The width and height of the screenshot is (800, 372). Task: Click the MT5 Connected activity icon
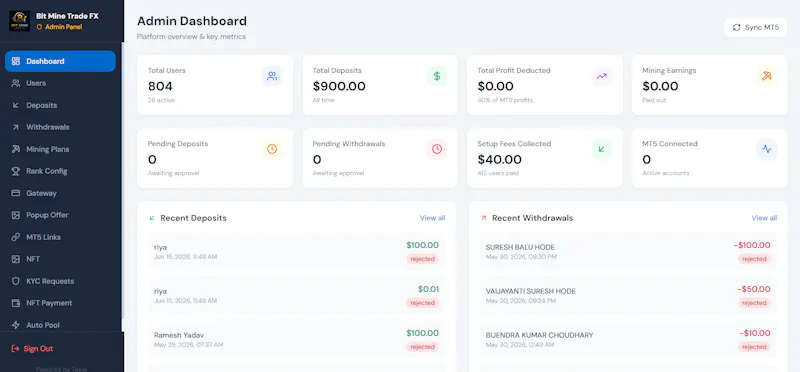(x=766, y=150)
